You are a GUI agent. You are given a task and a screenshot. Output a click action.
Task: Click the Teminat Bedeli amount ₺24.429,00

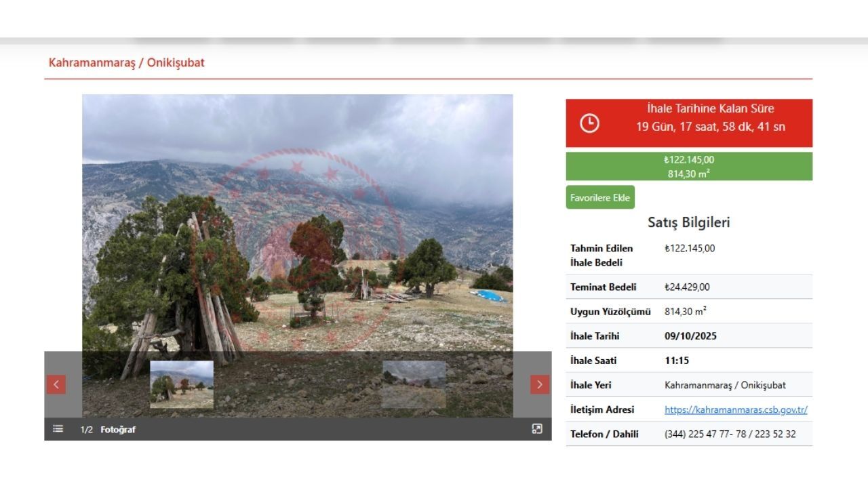coord(687,287)
